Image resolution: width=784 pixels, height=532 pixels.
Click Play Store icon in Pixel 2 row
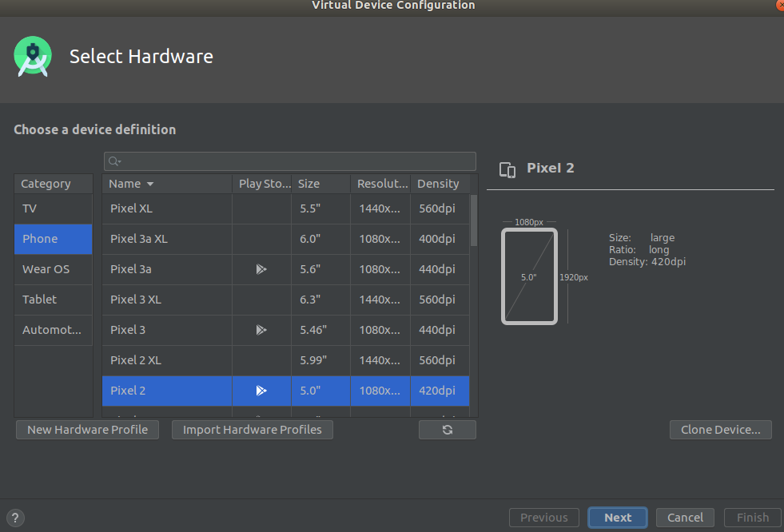coord(261,391)
